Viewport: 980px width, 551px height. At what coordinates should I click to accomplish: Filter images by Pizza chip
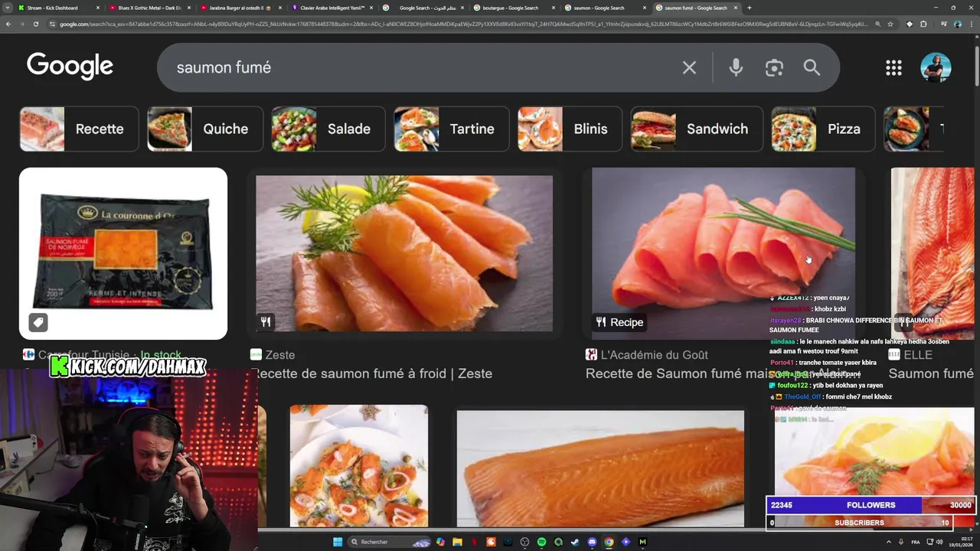(x=822, y=129)
